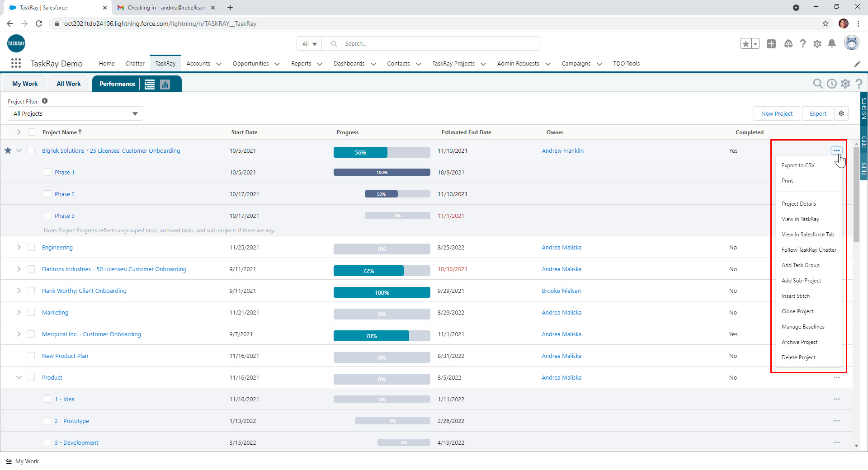868x470 pixels.
Task: Open Flatirons Industries project link
Action: 114,269
